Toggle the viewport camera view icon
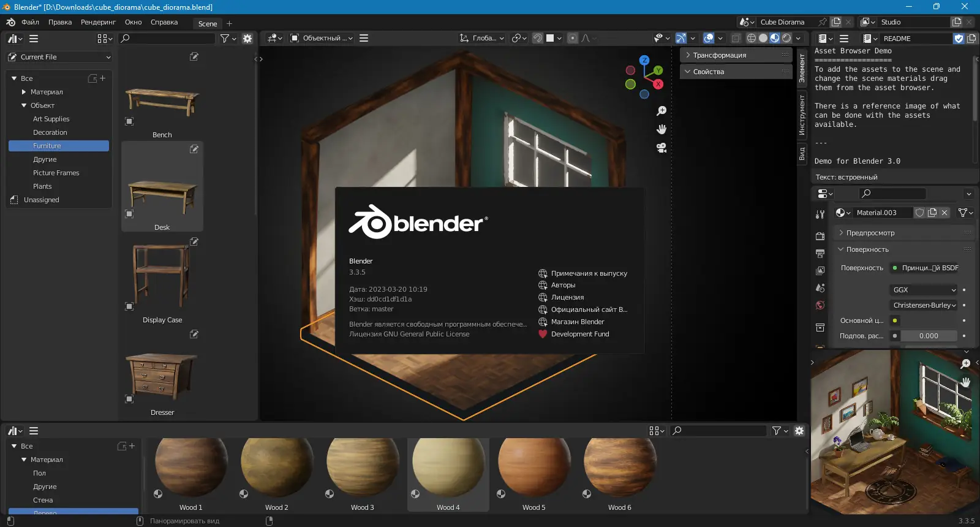Screen dimensions: 980x527 pos(661,148)
